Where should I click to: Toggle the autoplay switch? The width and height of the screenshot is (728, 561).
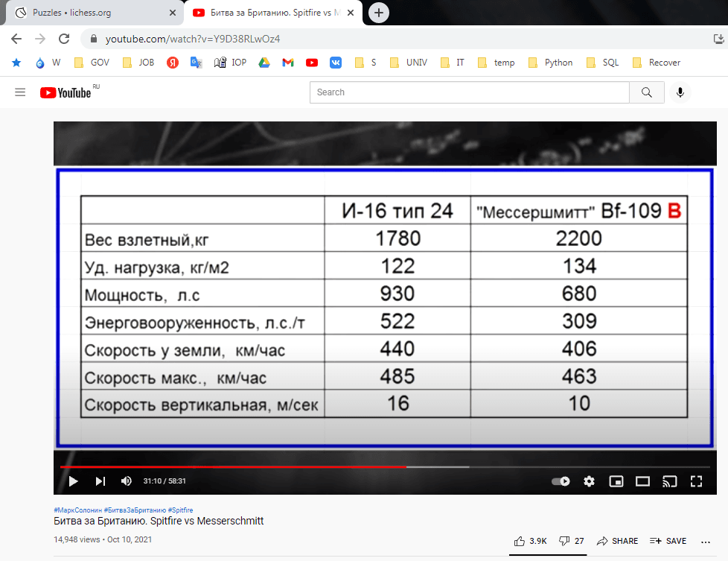pos(561,481)
